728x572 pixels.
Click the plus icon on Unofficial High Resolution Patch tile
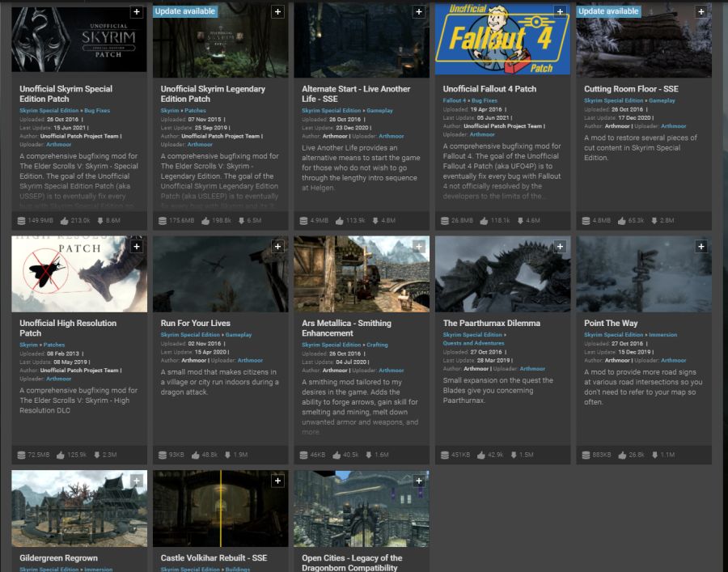[x=137, y=246]
